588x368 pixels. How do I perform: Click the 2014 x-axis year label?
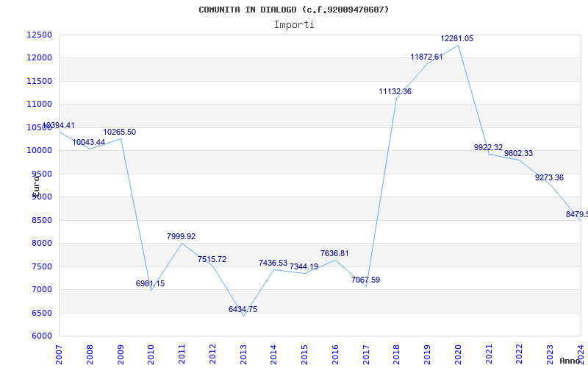coord(273,355)
